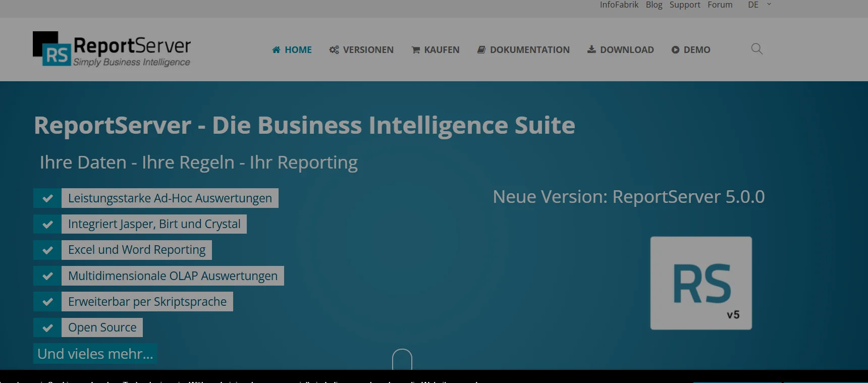This screenshot has height=383, width=868.
Task: Click the ReportServer - Die Business Intelligence Suite heading
Action: (304, 125)
